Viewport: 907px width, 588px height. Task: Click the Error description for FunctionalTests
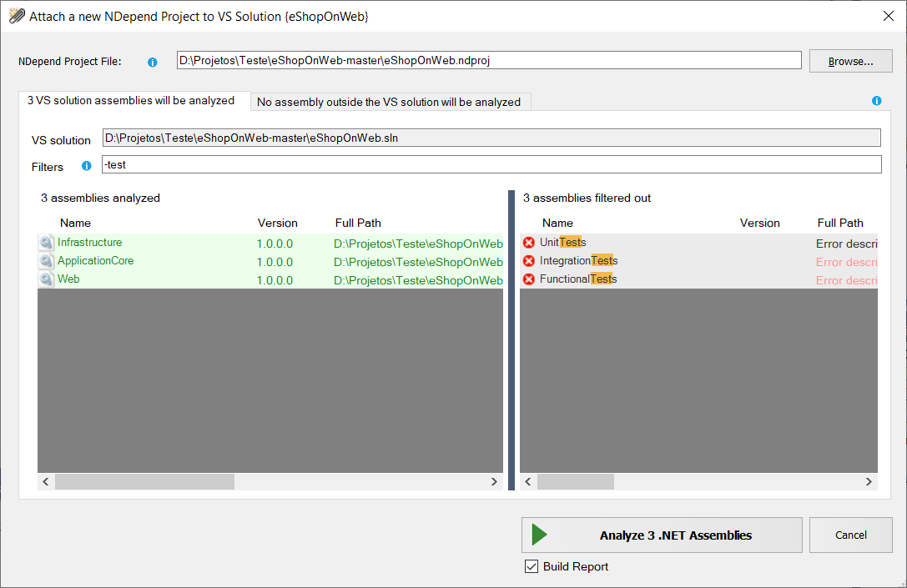pyautogui.click(x=847, y=281)
